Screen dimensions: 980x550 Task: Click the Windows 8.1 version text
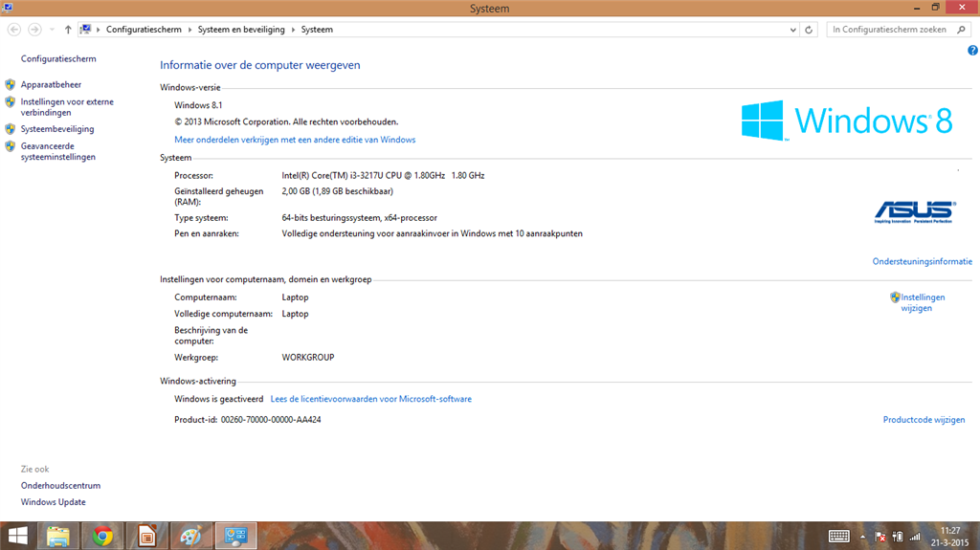[198, 105]
